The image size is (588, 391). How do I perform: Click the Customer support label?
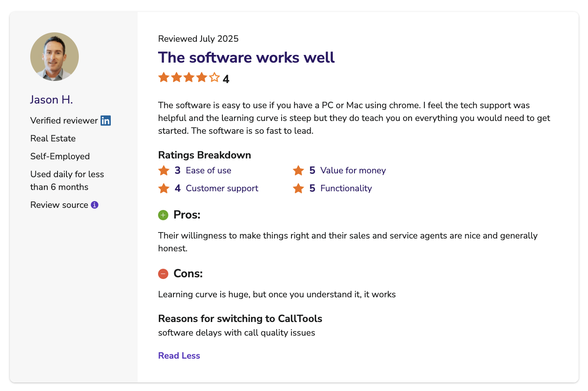coord(222,188)
